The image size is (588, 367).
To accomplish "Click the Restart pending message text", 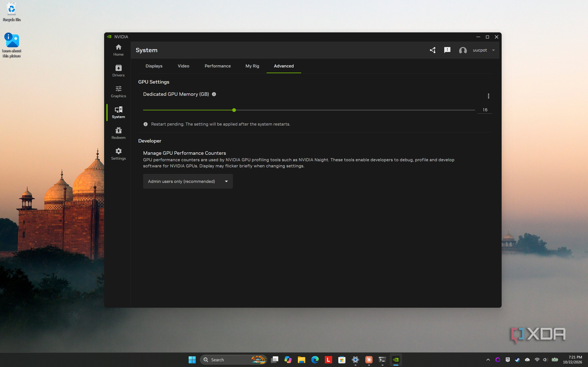I will [221, 124].
